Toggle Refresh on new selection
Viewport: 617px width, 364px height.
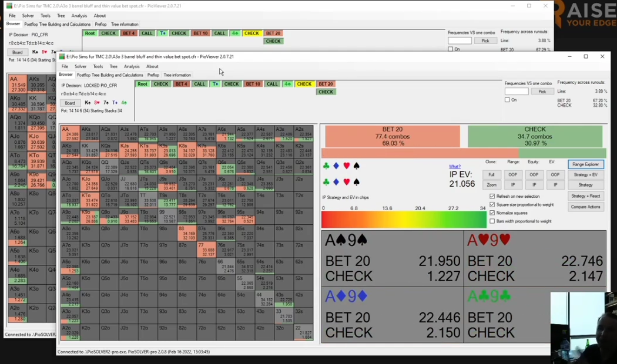click(492, 196)
